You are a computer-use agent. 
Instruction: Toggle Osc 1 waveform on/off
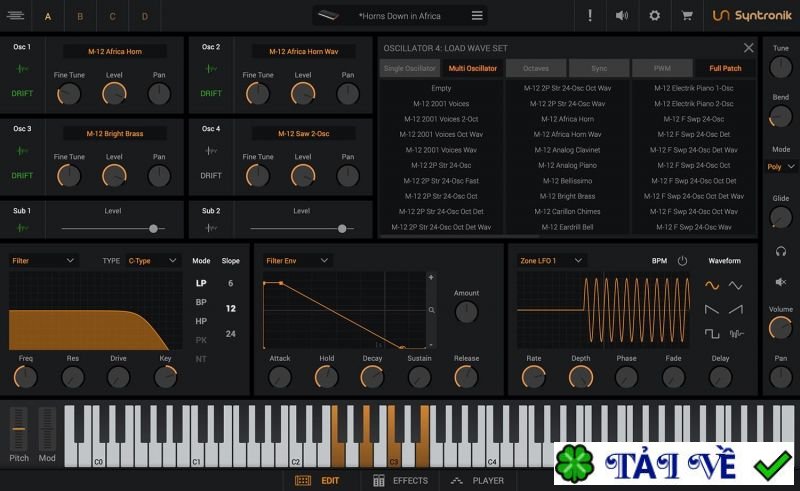[22, 68]
